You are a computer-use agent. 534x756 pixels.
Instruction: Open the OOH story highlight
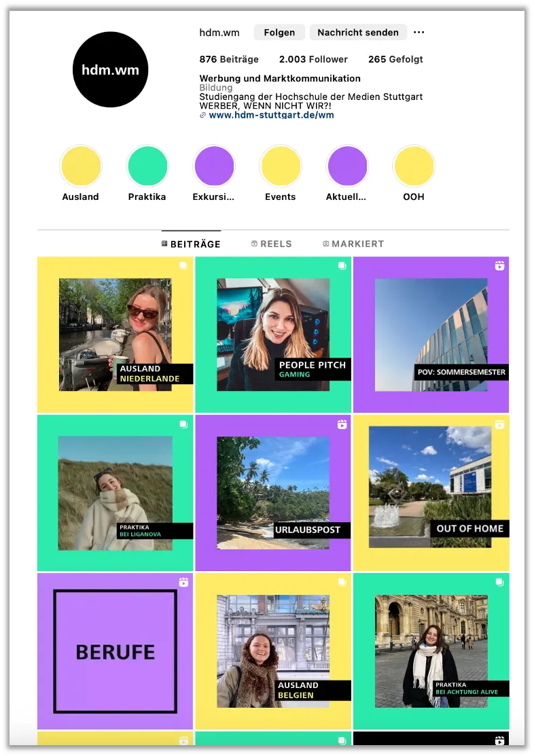click(414, 167)
